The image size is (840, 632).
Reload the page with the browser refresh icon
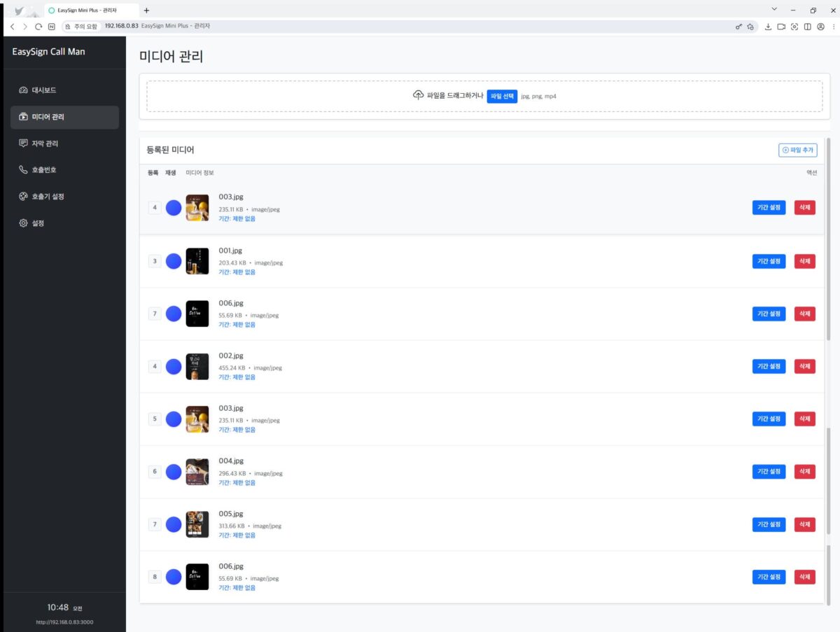[x=38, y=27]
